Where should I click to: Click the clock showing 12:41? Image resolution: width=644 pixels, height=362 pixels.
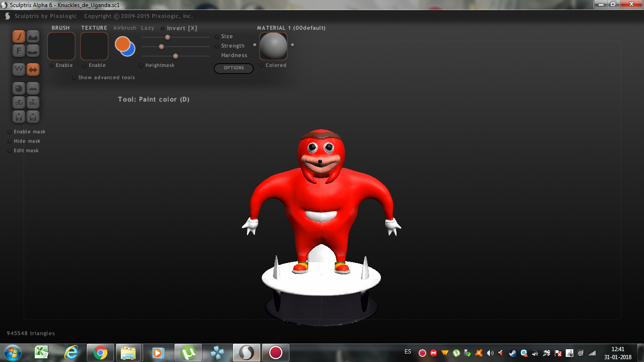pos(618,349)
